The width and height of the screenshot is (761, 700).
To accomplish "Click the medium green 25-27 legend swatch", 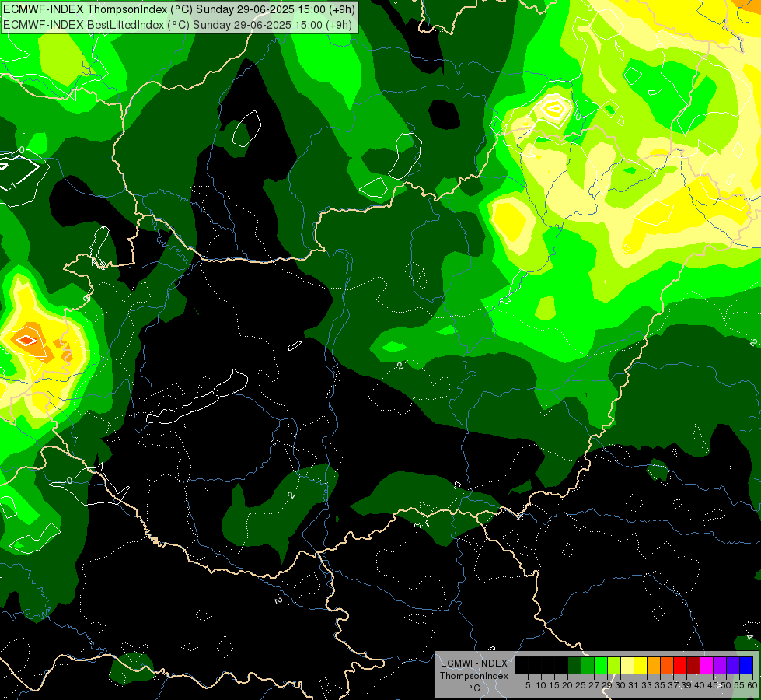I will pos(588,665).
